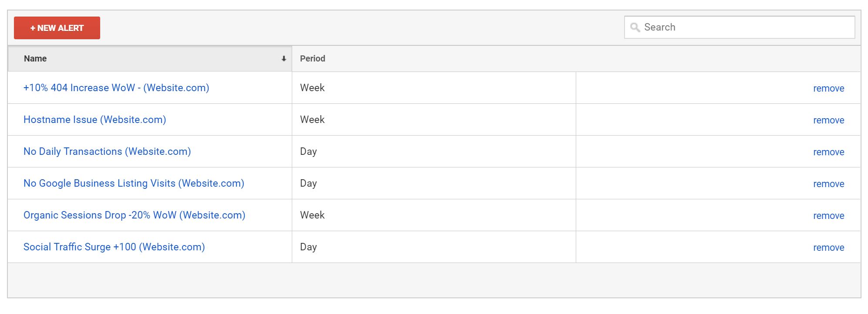Screen dimensions: 868x314
Task: Click the Search input field
Action: click(740, 27)
